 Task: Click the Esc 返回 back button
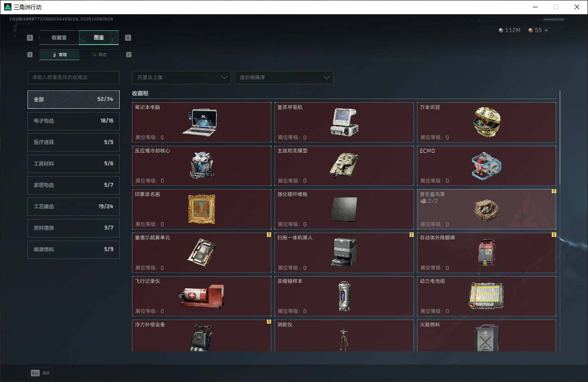pyautogui.click(x=40, y=373)
